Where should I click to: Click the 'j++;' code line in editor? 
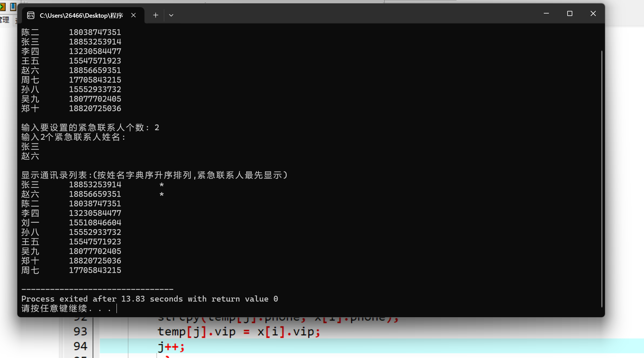click(171, 346)
